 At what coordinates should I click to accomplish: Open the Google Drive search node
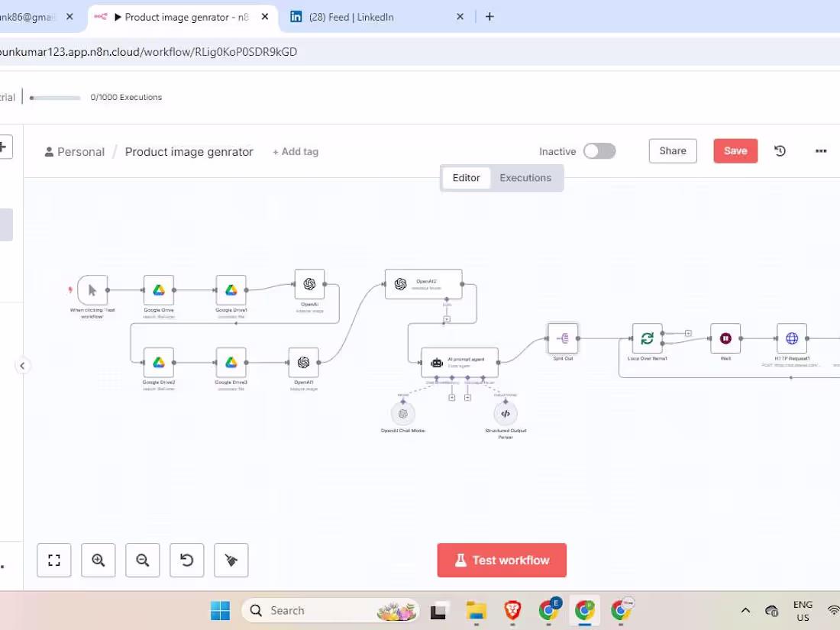tap(158, 291)
